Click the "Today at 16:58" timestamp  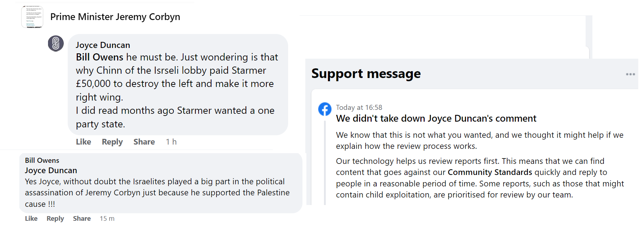click(359, 107)
